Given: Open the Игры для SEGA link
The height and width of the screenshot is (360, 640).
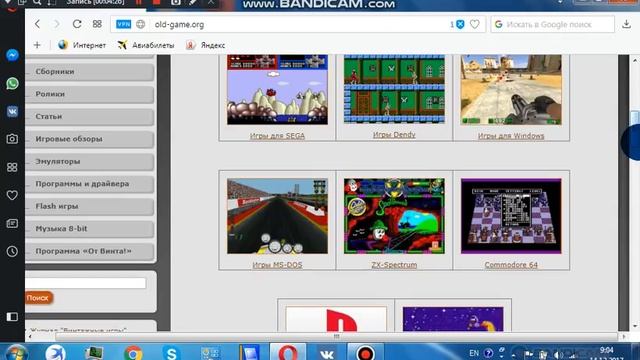Looking at the screenshot, I should click(277, 136).
